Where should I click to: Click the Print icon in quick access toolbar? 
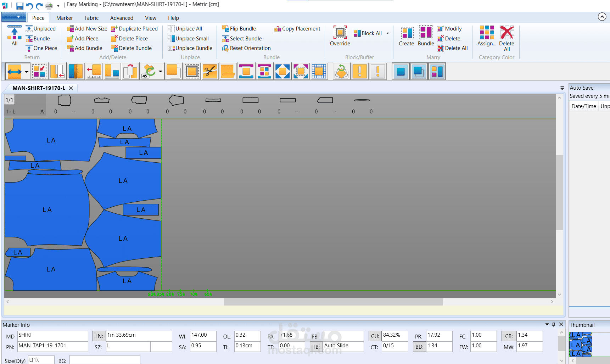click(49, 5)
